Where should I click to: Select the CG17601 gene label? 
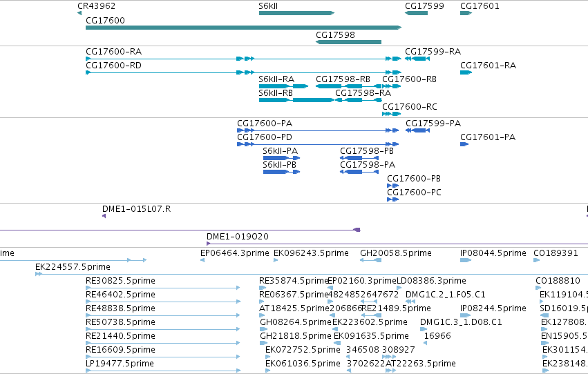point(480,6)
